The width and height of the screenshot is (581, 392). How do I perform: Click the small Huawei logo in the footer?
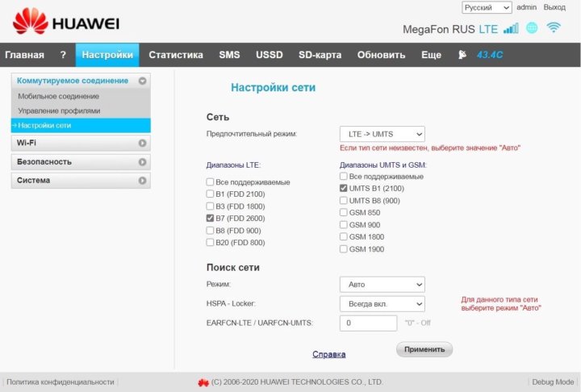[x=203, y=382]
